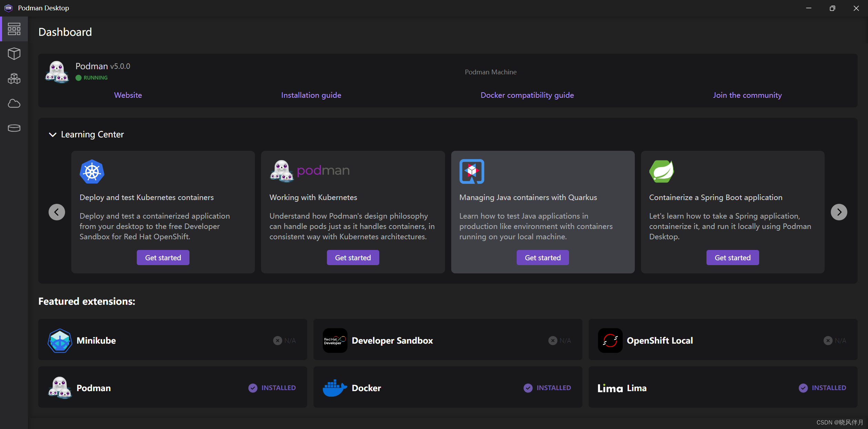Click the Deploy and test Kubernetes containers title

(x=146, y=197)
